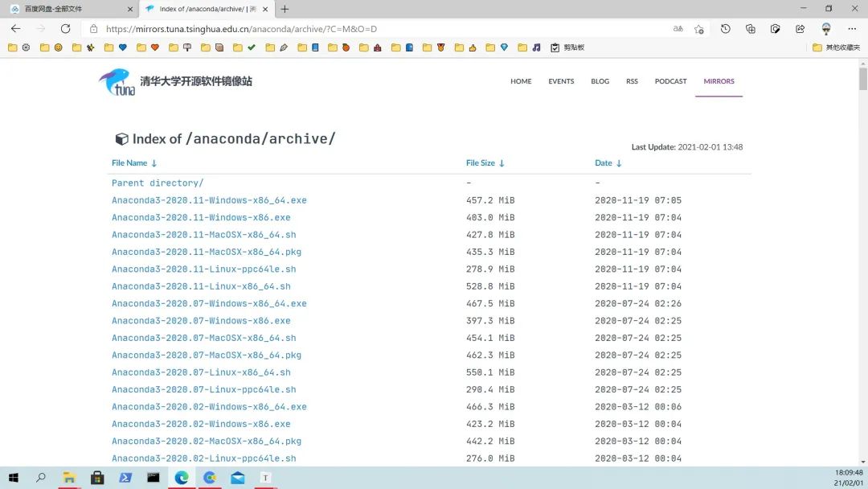This screenshot has height=489, width=868.
Task: Close the Index of /anaconda/archive/ tab
Action: click(x=265, y=9)
